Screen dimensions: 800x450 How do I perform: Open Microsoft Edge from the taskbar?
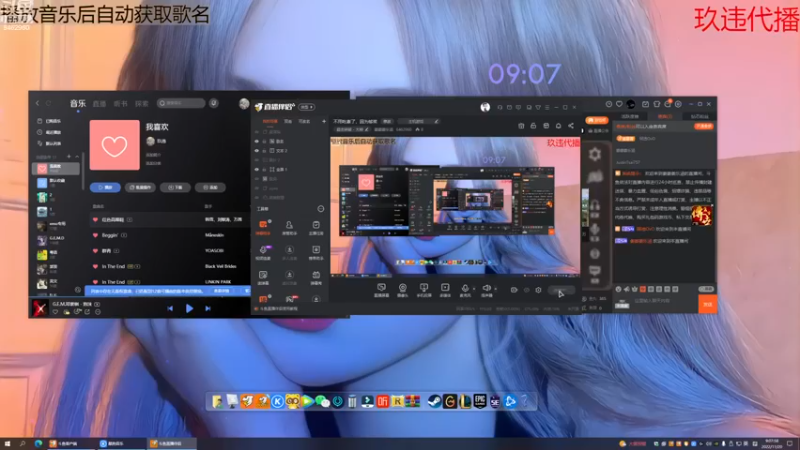(x=39, y=444)
